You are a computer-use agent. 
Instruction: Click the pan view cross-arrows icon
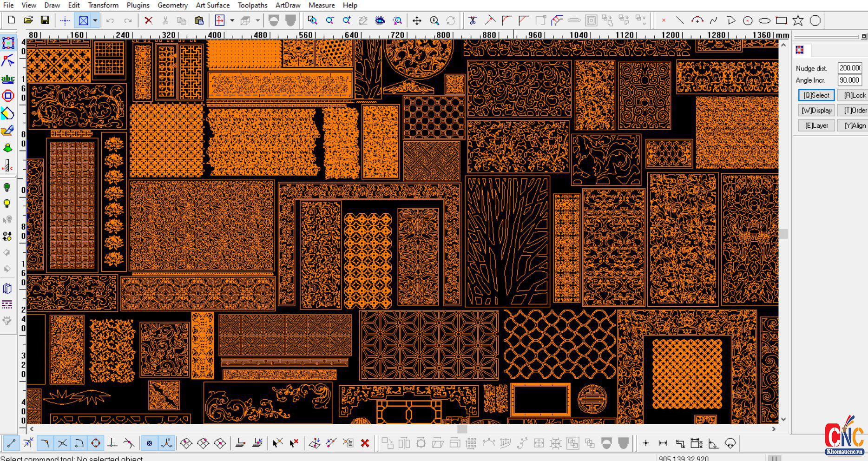pos(417,20)
